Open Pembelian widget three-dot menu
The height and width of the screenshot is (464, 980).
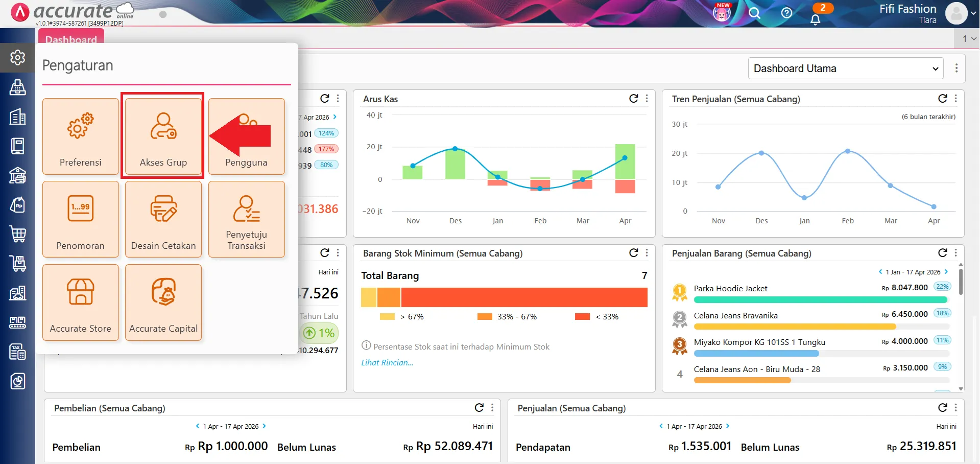click(492, 407)
